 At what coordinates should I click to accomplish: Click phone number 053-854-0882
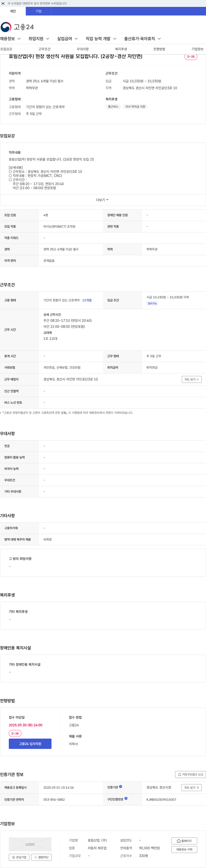click(54, 800)
